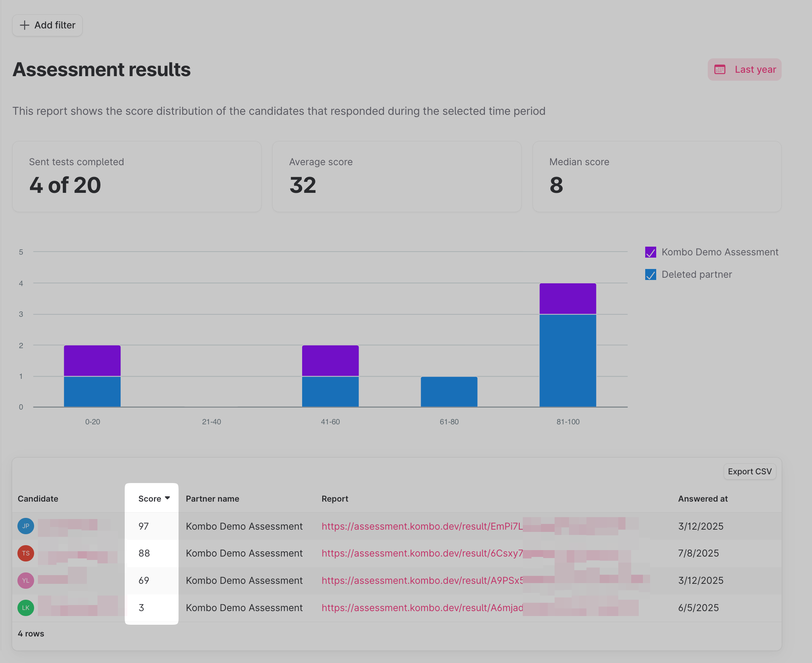Click the Median score card

click(x=657, y=177)
